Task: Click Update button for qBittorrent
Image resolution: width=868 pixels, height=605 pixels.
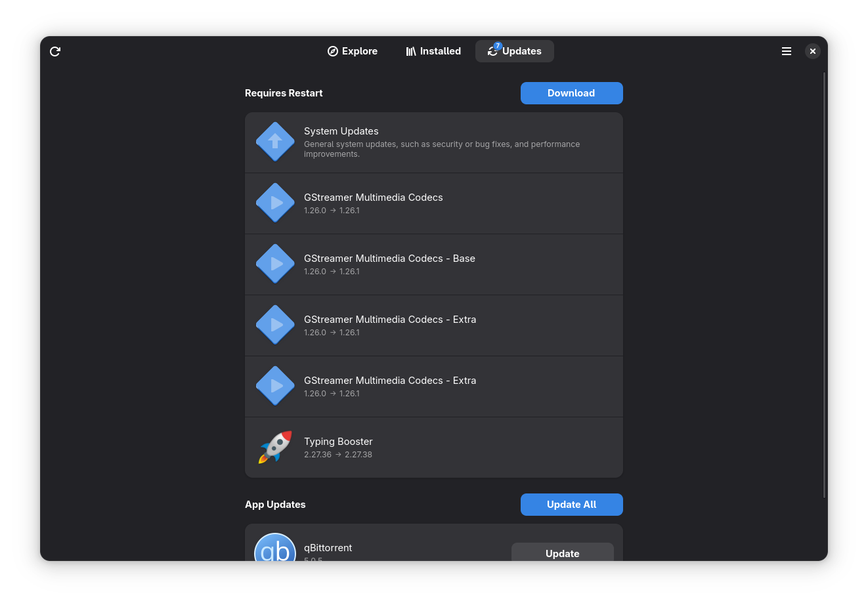Action: tap(562, 553)
